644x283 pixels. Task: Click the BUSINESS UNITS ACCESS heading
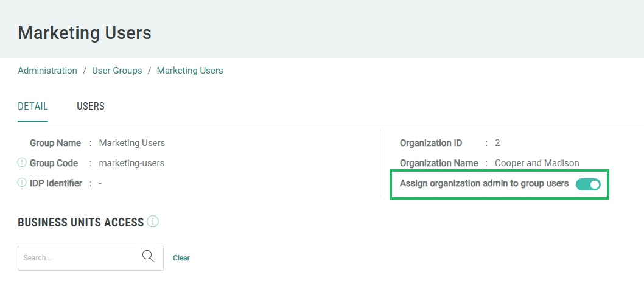tap(80, 222)
